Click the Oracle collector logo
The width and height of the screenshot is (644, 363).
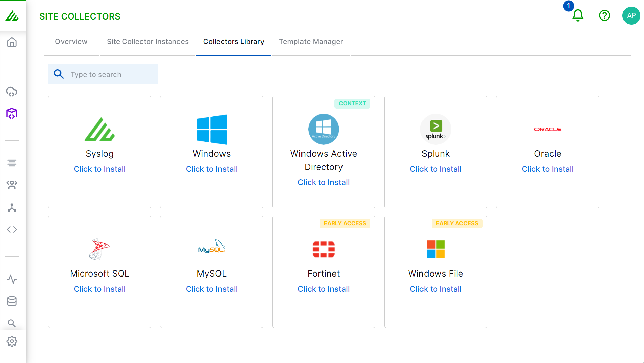click(x=548, y=129)
